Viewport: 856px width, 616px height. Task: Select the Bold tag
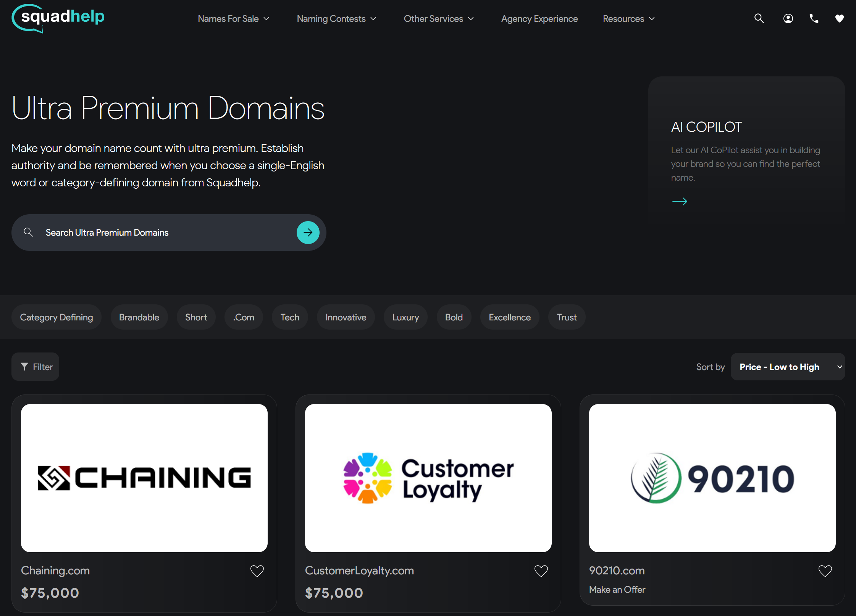(454, 317)
